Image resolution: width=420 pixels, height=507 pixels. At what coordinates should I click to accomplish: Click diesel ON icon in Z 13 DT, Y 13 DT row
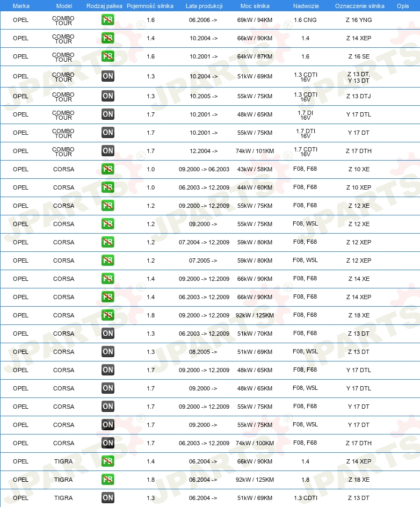(x=107, y=76)
